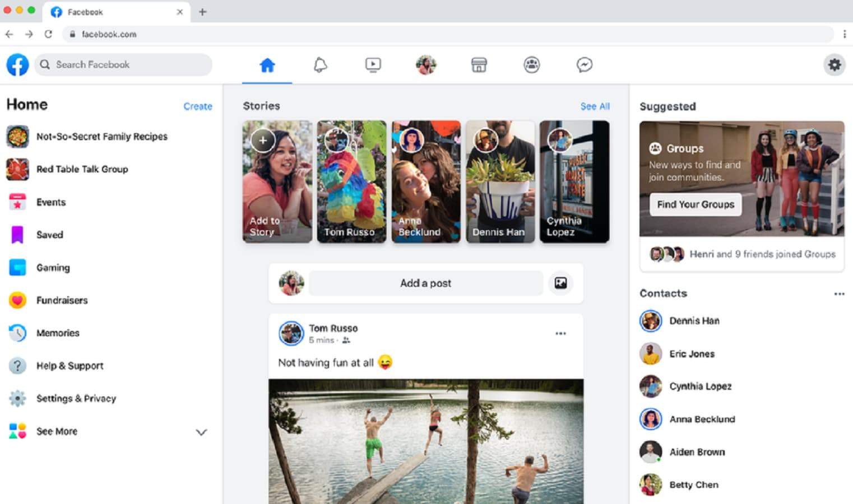This screenshot has height=504, width=853.
Task: Click the Add a post box
Action: point(426,283)
